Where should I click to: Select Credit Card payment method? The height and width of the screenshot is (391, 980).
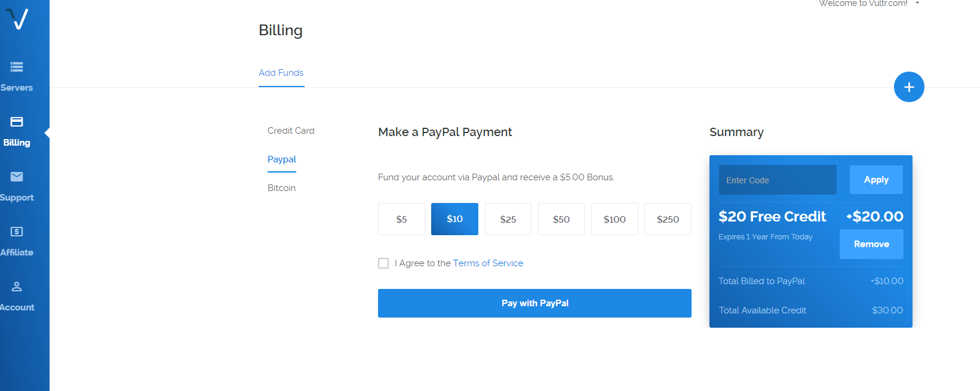pos(291,131)
